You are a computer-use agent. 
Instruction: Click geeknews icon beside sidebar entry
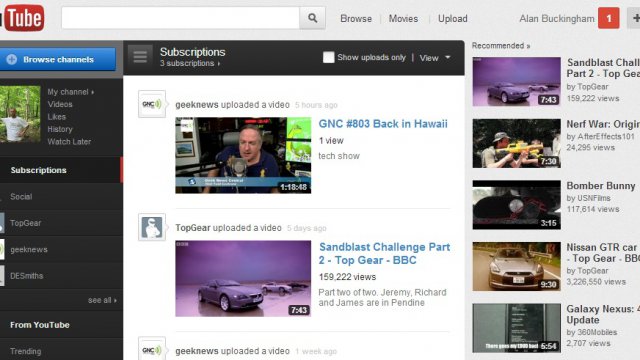click(x=2, y=249)
